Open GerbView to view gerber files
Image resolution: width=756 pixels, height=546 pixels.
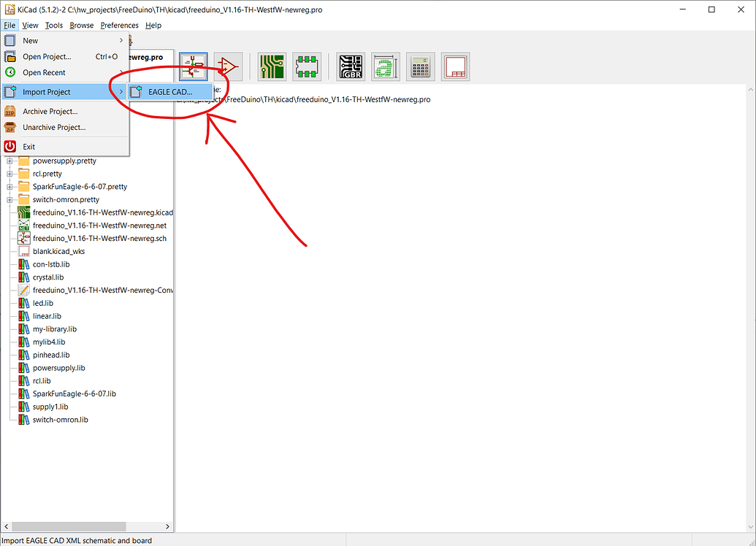pos(351,66)
